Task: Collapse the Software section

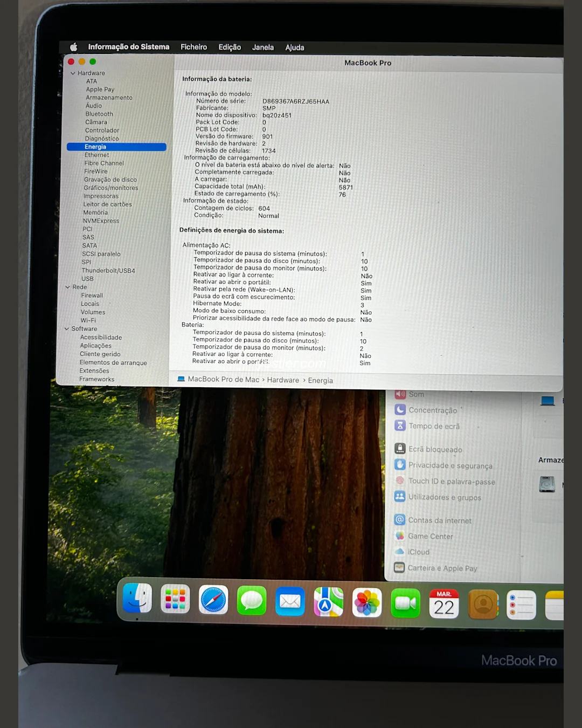Action: (67, 328)
